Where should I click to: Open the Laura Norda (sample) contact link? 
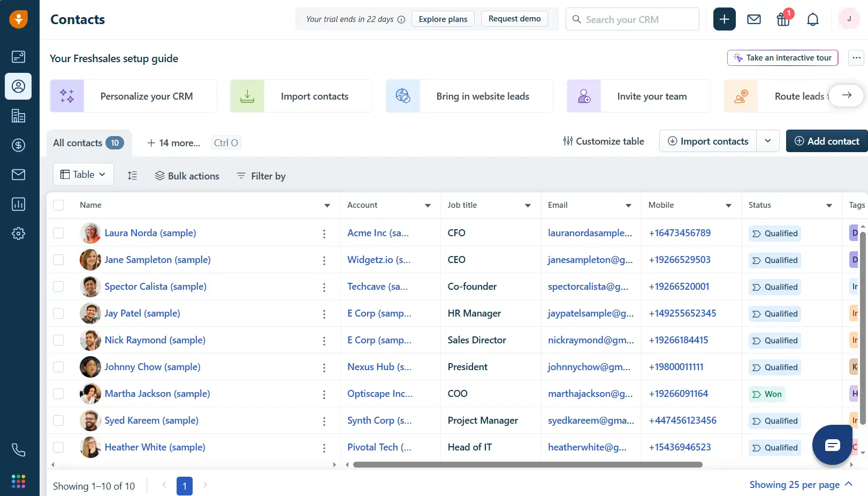click(x=150, y=233)
